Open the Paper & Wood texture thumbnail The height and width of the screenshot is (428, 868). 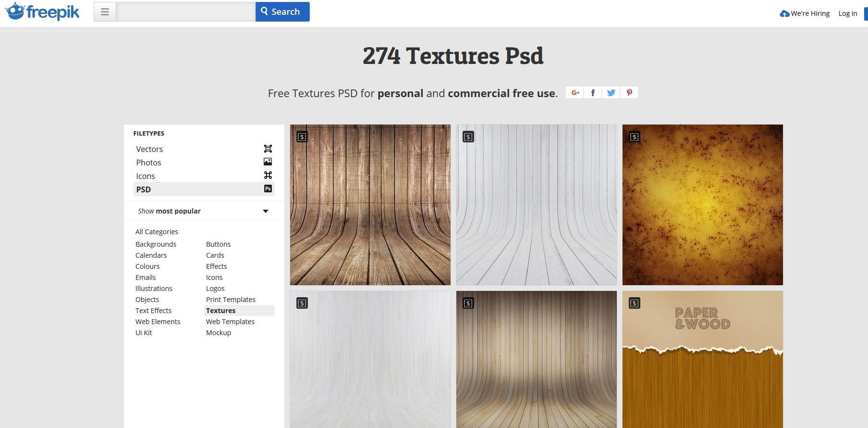(703, 360)
